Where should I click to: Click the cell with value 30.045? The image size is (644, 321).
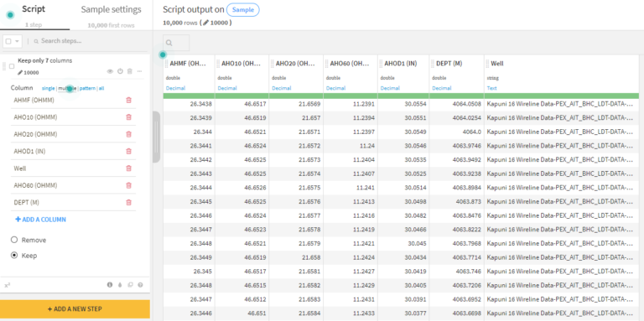pos(403,244)
